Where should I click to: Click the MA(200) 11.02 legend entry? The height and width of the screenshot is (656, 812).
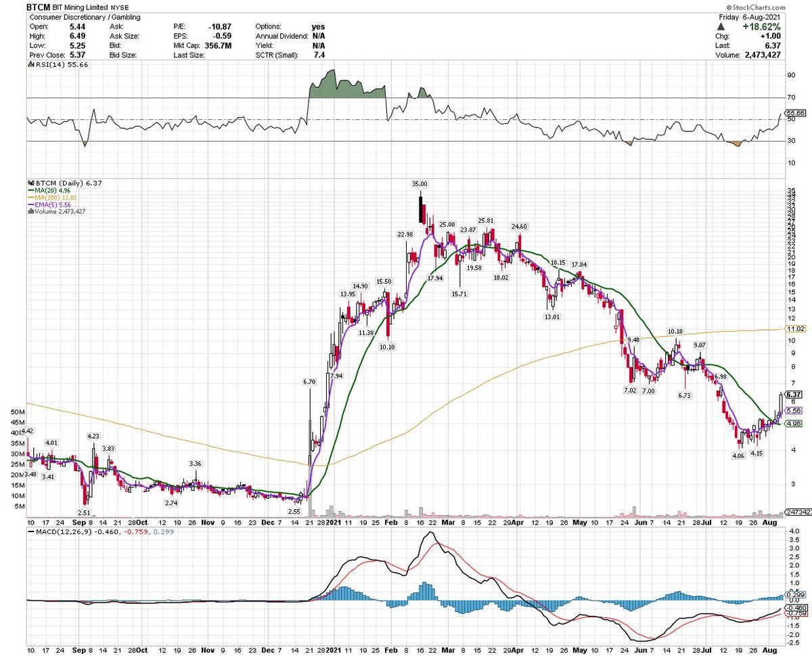(52, 198)
